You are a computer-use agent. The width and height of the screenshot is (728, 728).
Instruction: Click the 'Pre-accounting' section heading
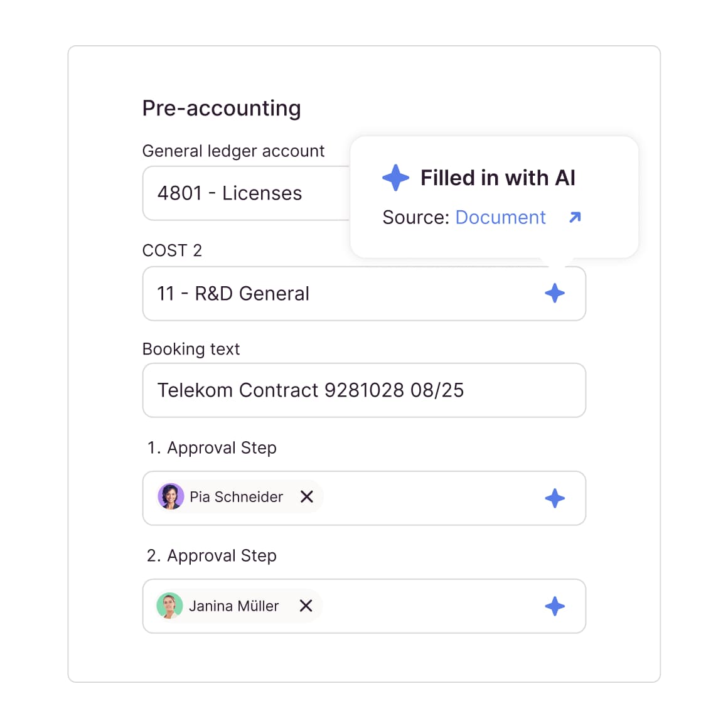(x=222, y=108)
